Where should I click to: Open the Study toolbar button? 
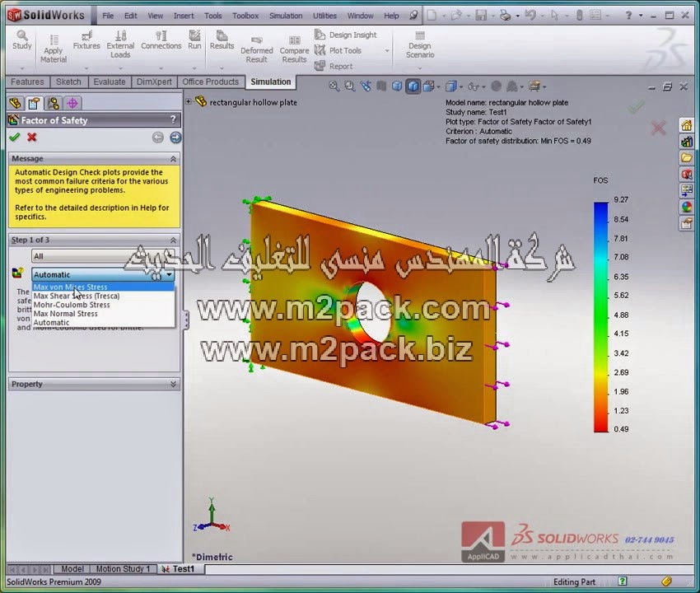[x=22, y=40]
